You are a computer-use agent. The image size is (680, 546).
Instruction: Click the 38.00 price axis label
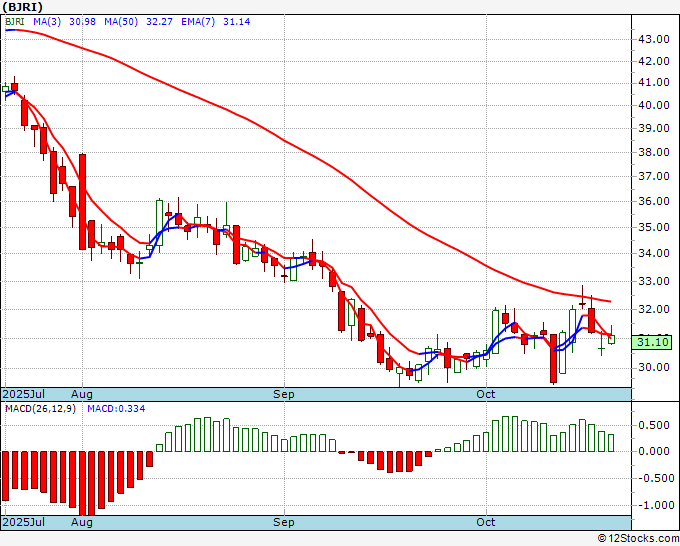coord(654,152)
